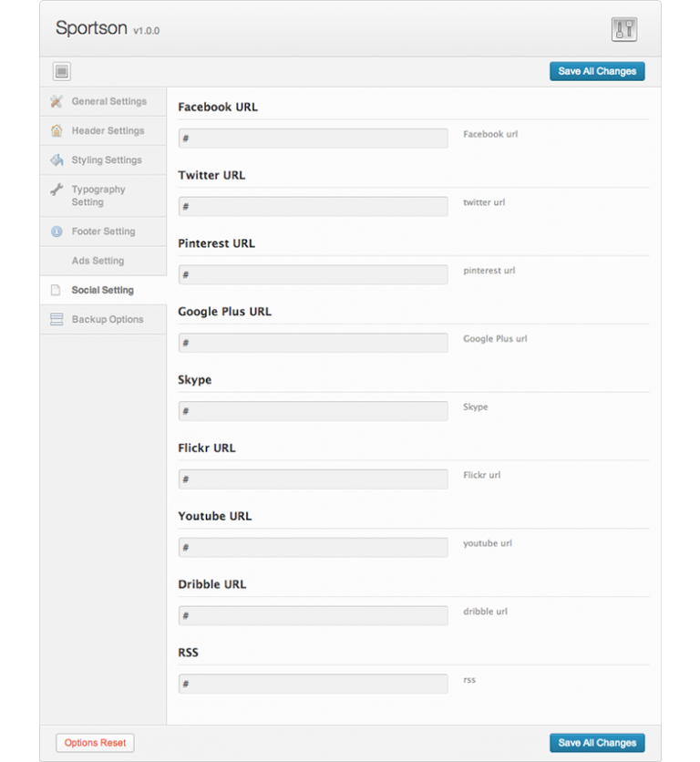Click the wrench icon for Typography Setting
Image resolution: width=700 pixels, height=762 pixels.
pos(57,190)
